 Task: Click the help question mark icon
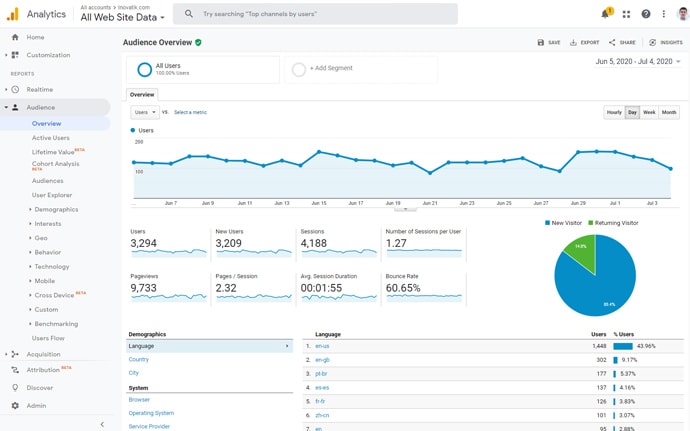click(x=645, y=14)
